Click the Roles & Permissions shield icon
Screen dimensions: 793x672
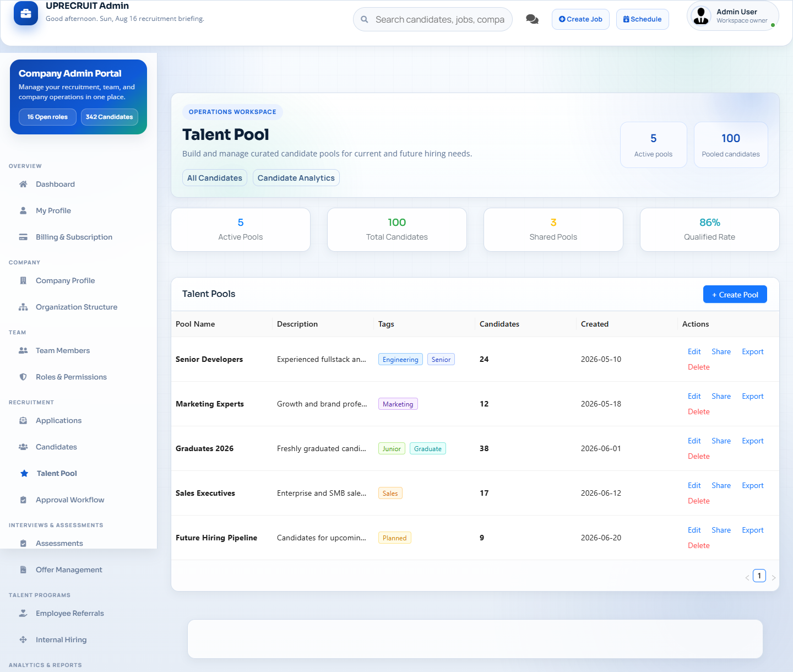pos(23,377)
